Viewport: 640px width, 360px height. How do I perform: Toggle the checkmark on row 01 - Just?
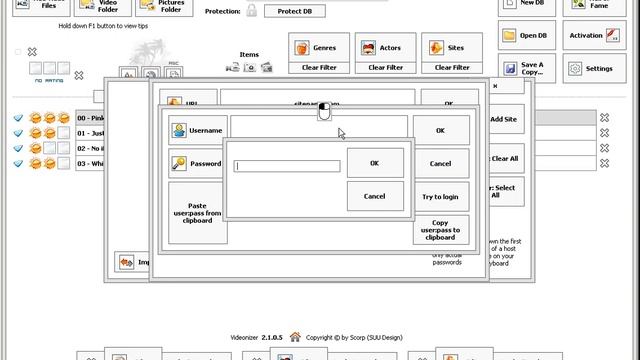(x=18, y=133)
